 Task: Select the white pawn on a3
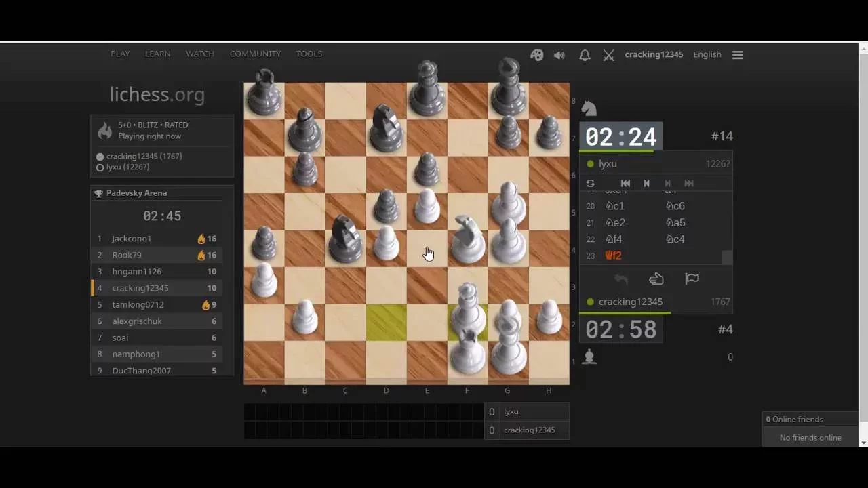tap(264, 281)
